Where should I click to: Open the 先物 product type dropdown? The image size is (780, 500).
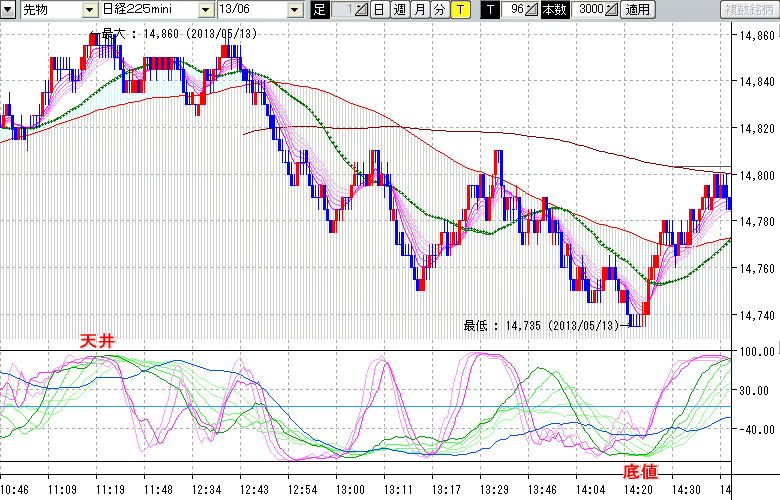point(90,10)
